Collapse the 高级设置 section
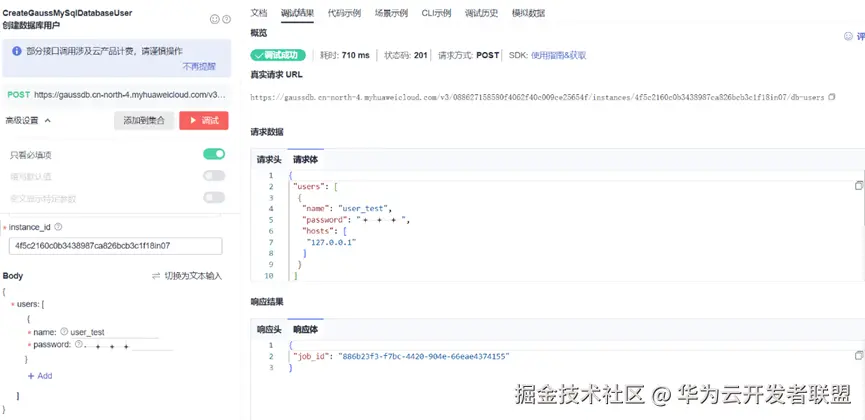Image resolution: width=865 pixels, height=420 pixels. pos(28,120)
